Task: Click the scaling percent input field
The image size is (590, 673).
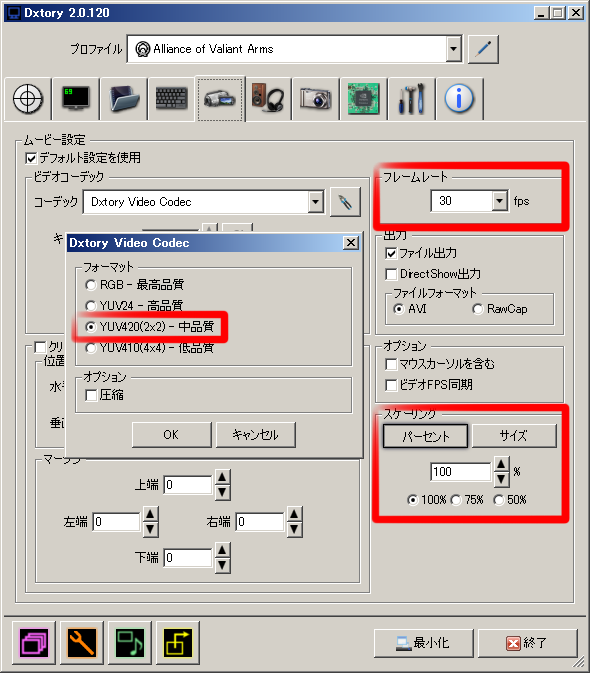Action: click(460, 472)
